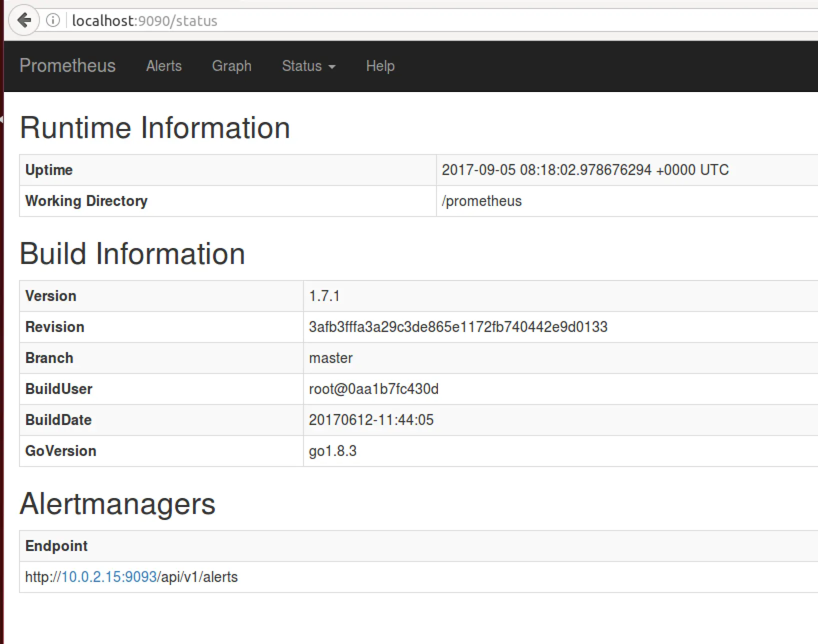Image resolution: width=818 pixels, height=644 pixels.
Task: Click the /prometheus working directory value
Action: (481, 201)
